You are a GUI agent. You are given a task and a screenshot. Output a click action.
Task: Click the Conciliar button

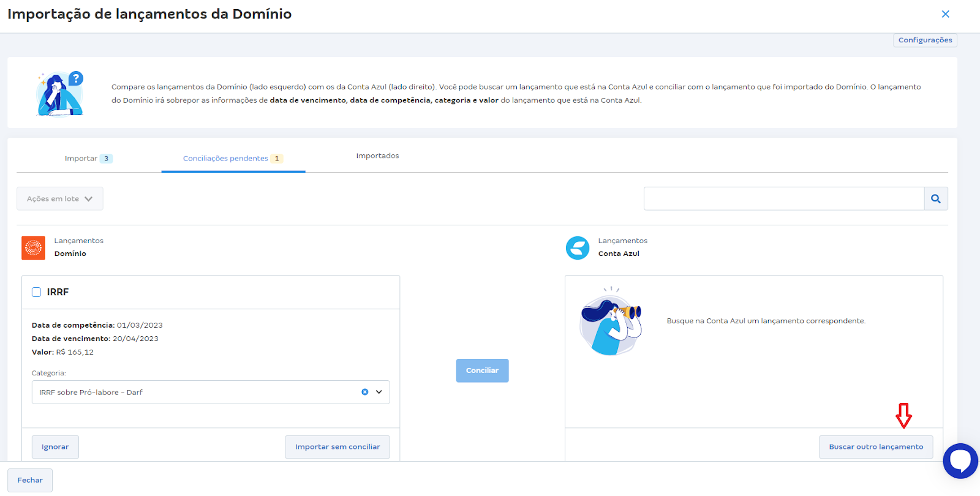(482, 370)
